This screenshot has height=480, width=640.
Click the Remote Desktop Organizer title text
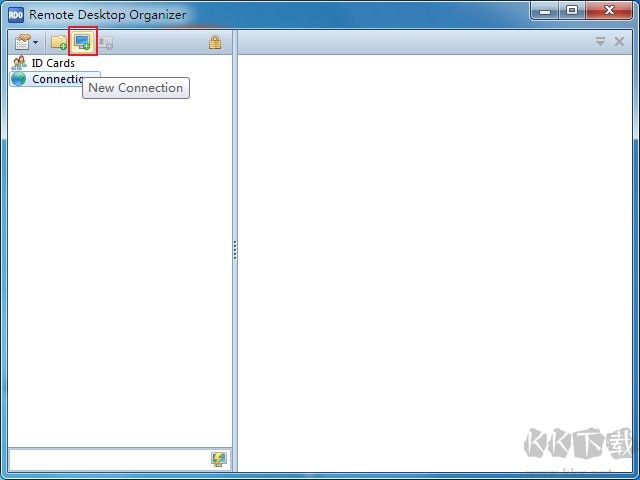pyautogui.click(x=107, y=15)
